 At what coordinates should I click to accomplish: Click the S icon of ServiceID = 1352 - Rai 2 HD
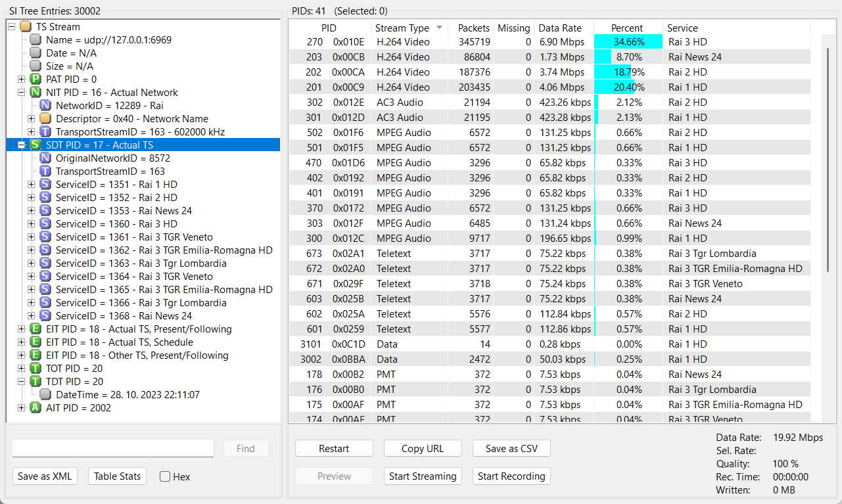click(x=45, y=198)
